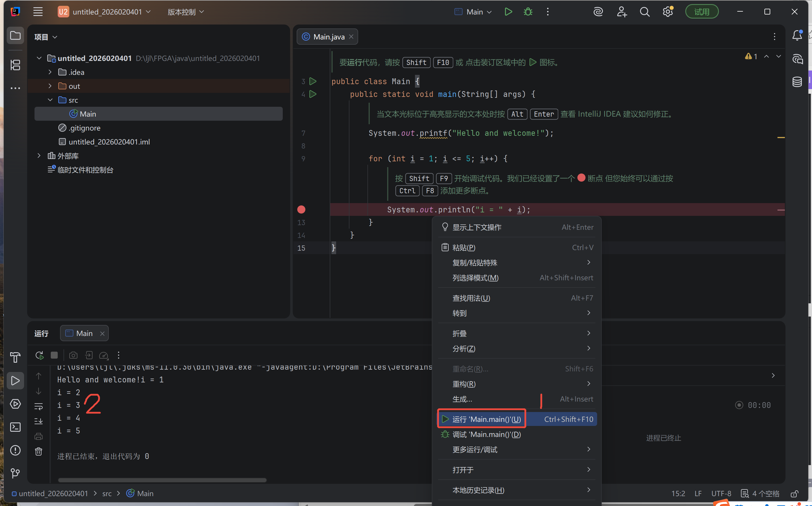Expand the out folder in project tree

click(x=50, y=86)
